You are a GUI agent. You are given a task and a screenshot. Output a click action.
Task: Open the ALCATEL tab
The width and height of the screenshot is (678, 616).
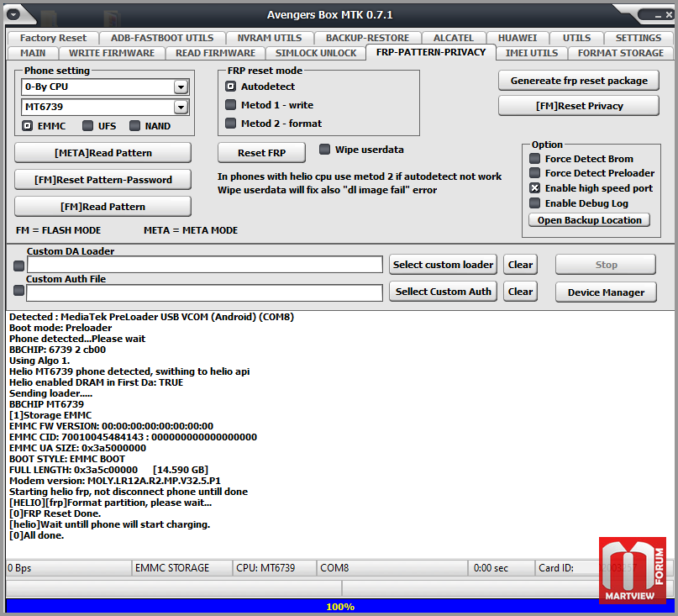tap(454, 38)
